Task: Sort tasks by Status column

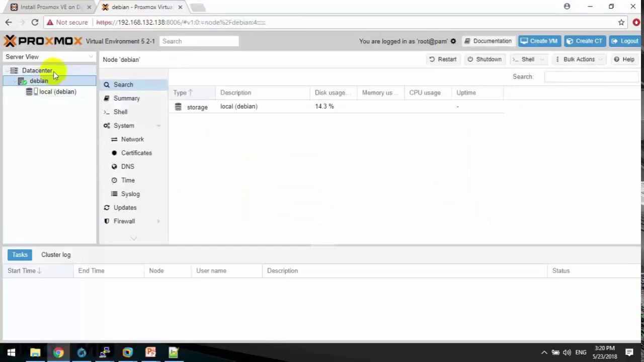Action: 594,270
